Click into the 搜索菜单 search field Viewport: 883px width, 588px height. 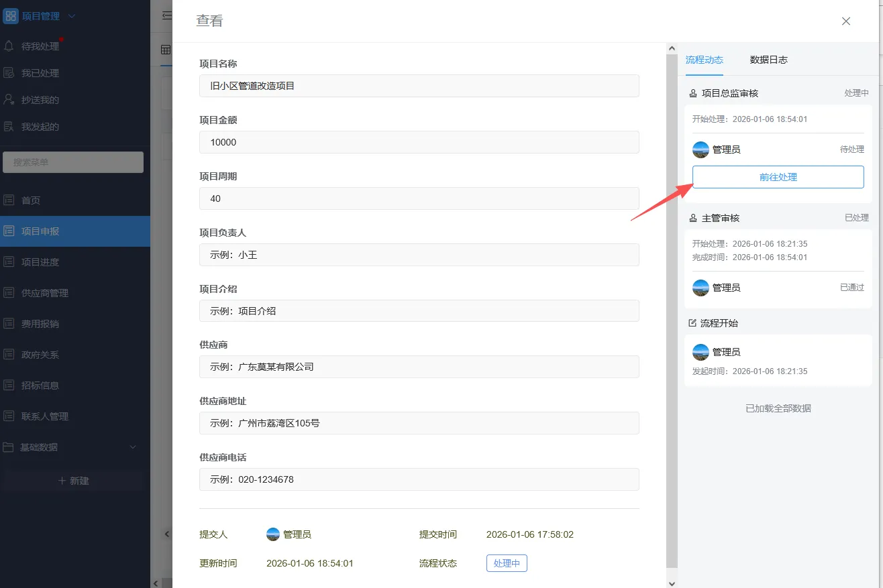(x=72, y=162)
